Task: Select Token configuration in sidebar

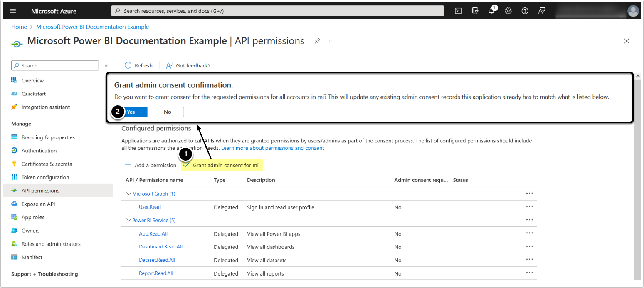Action: 45,177
